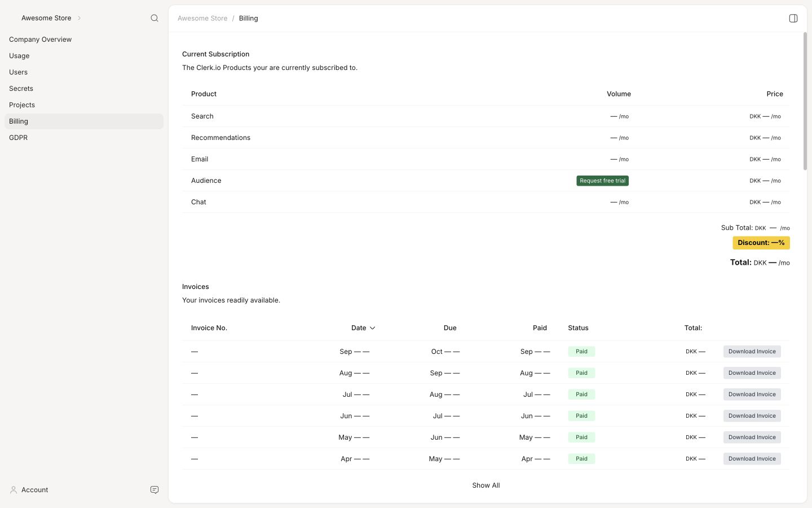
Task: Open the GDPR page
Action: (x=84, y=138)
